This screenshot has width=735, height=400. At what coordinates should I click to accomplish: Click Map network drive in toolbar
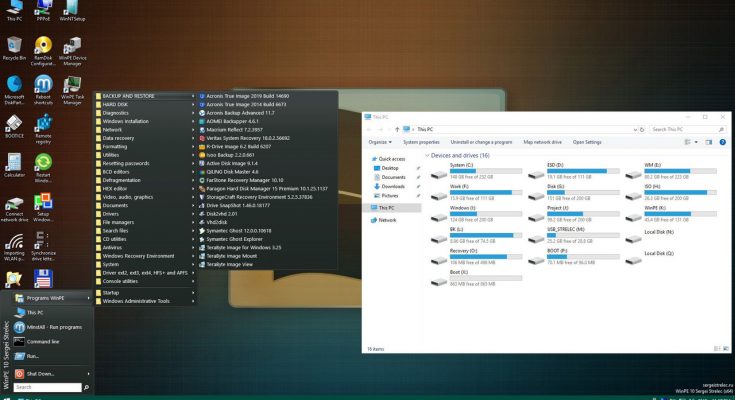542,142
